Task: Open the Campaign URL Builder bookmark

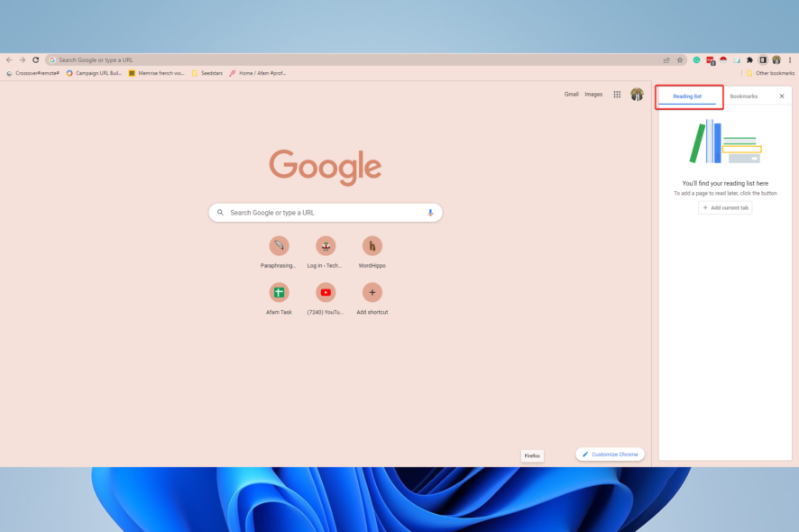Action: [x=95, y=73]
